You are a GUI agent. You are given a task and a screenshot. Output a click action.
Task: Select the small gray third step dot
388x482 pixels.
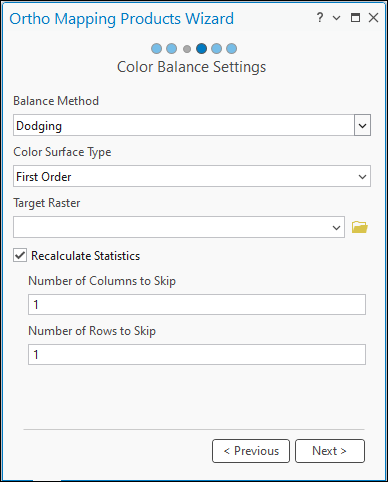click(x=187, y=49)
